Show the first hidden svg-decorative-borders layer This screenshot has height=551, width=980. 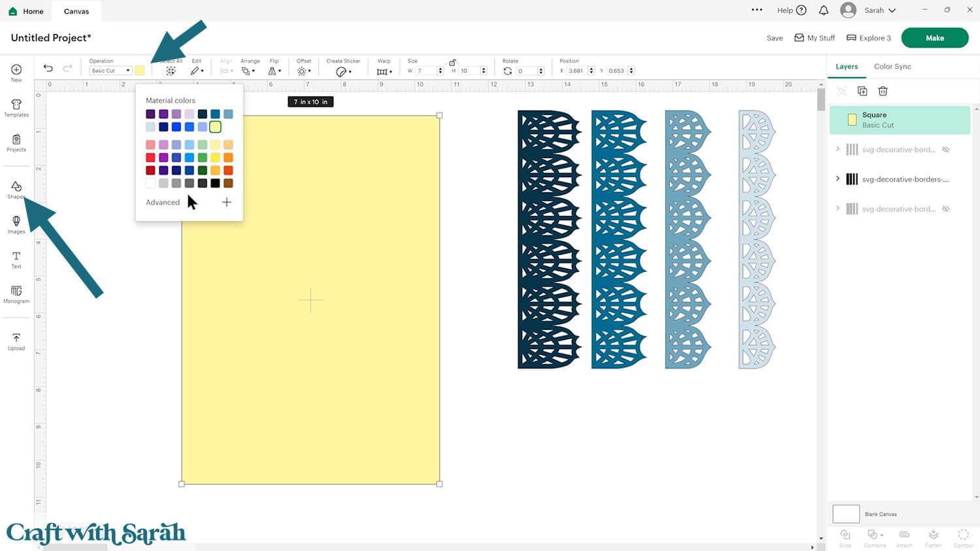tap(945, 150)
